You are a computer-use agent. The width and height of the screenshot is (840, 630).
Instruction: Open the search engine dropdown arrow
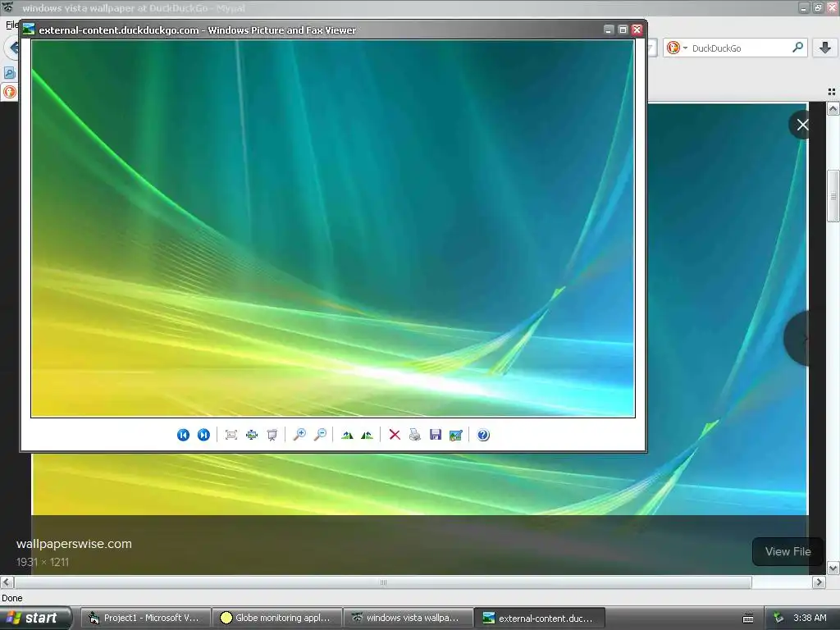[x=685, y=48]
